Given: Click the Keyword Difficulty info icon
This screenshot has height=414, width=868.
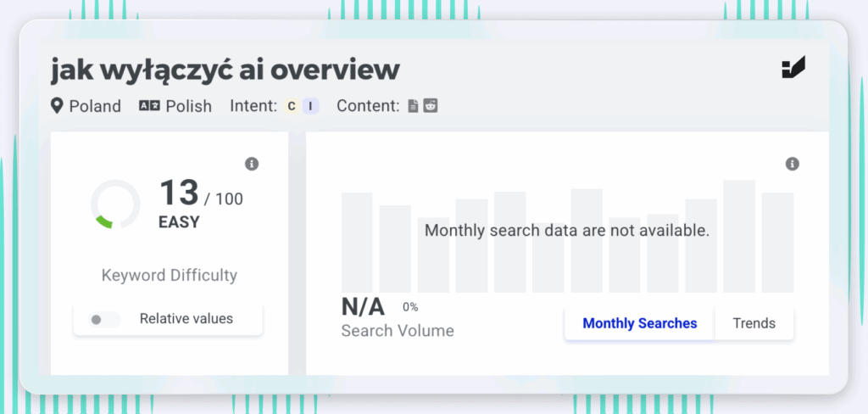Looking at the screenshot, I should [252, 164].
